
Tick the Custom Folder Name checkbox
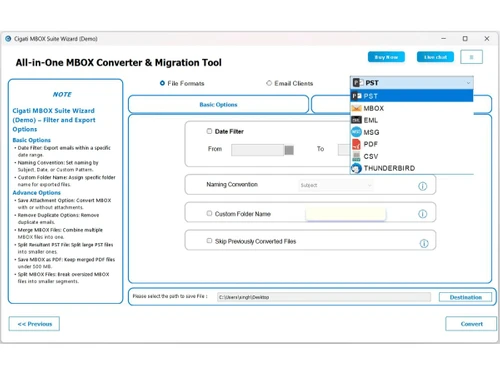[x=209, y=213]
